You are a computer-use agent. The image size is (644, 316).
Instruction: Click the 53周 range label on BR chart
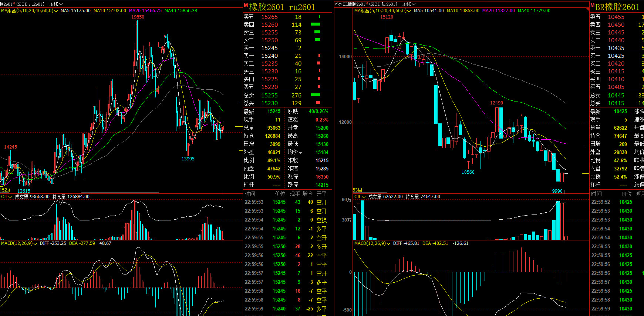click(x=357, y=190)
